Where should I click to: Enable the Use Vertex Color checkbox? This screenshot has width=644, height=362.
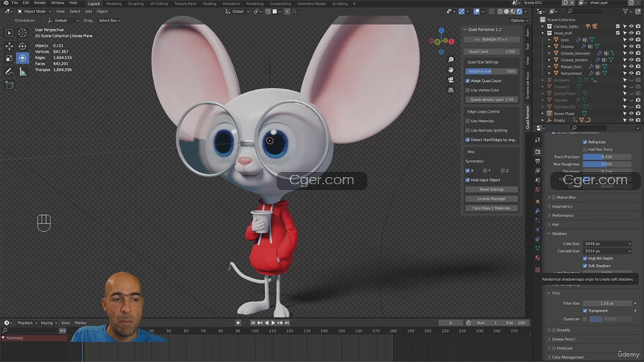point(468,90)
